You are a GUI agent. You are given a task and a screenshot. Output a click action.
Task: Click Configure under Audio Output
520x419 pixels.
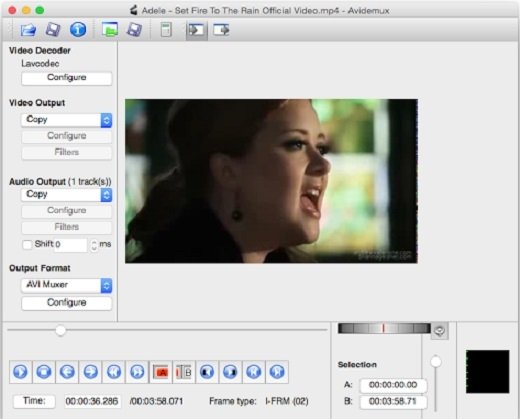click(x=67, y=211)
